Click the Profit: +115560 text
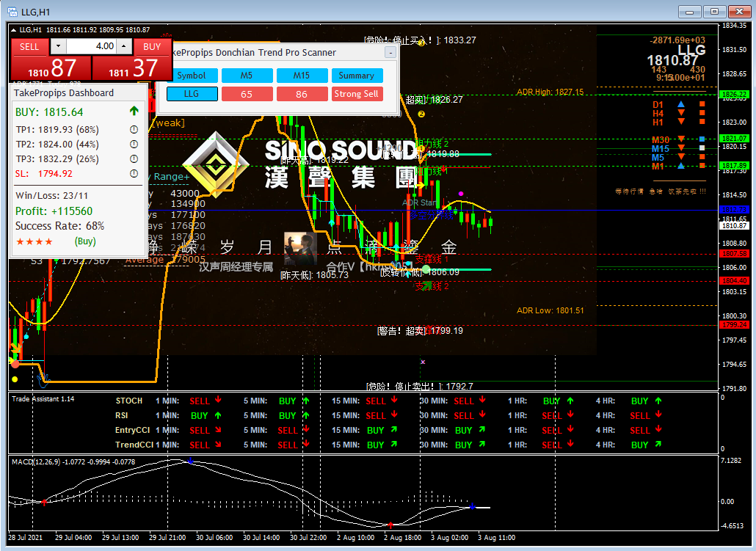756x551 pixels. tap(54, 211)
